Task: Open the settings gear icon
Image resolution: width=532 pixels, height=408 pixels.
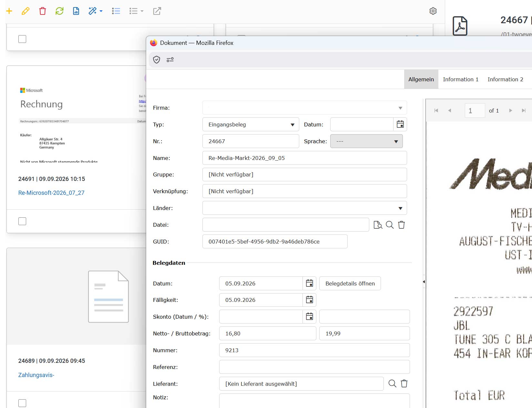Action: 433,11
